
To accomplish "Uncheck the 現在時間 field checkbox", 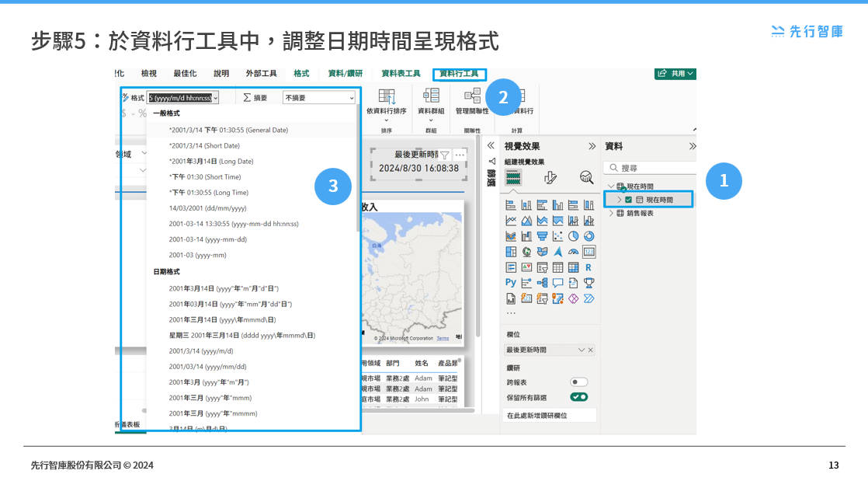I will point(629,200).
